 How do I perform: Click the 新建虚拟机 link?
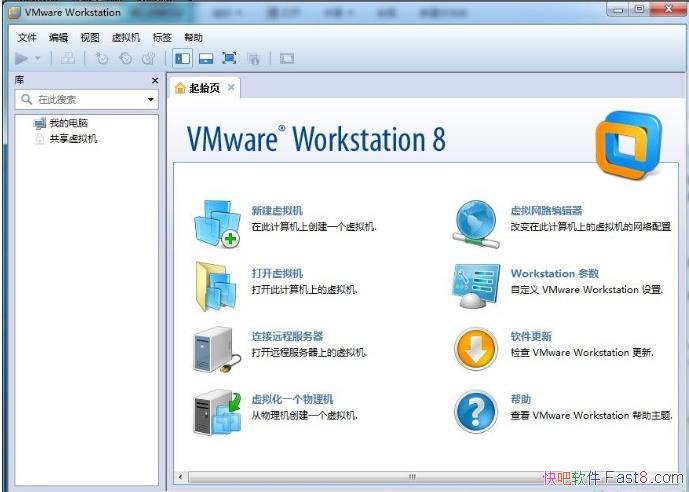[x=277, y=211]
